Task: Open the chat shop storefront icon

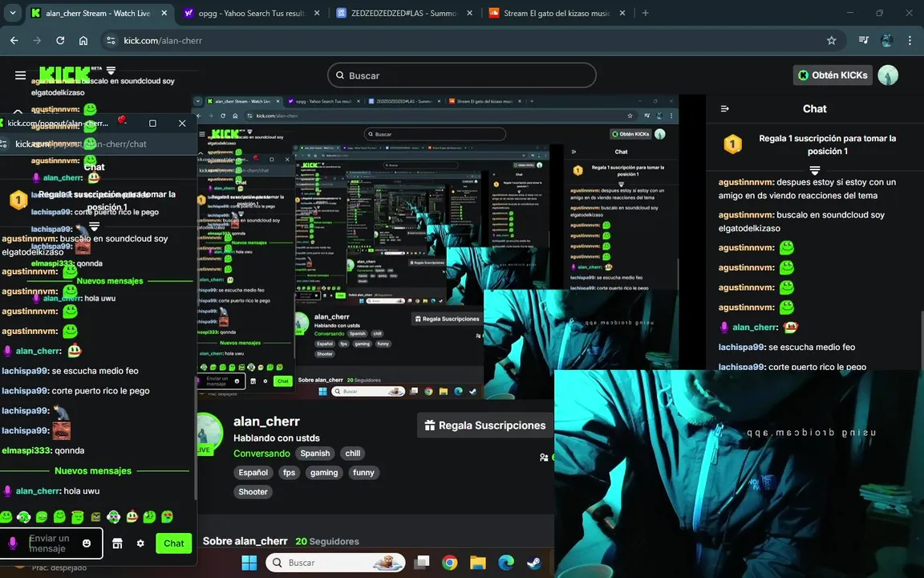Action: click(117, 543)
